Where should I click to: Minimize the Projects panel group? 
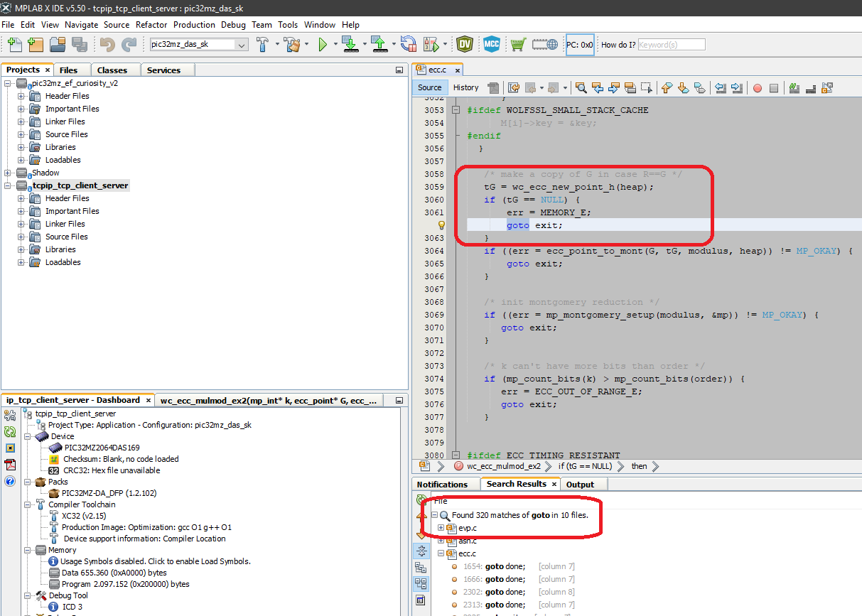pyautogui.click(x=399, y=70)
